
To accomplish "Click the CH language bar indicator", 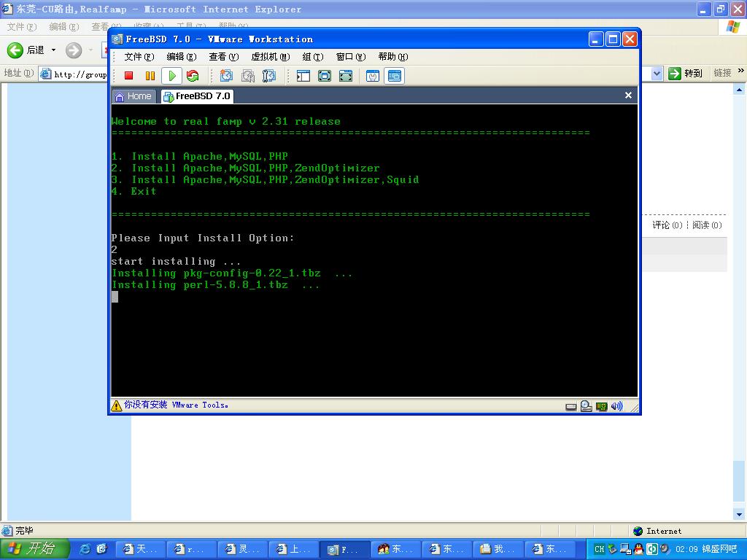I will (x=599, y=550).
